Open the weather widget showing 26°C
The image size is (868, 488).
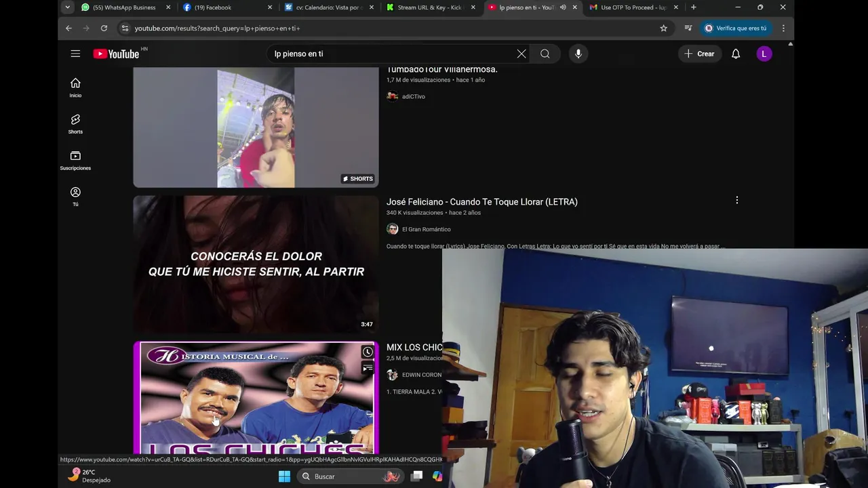(x=90, y=476)
